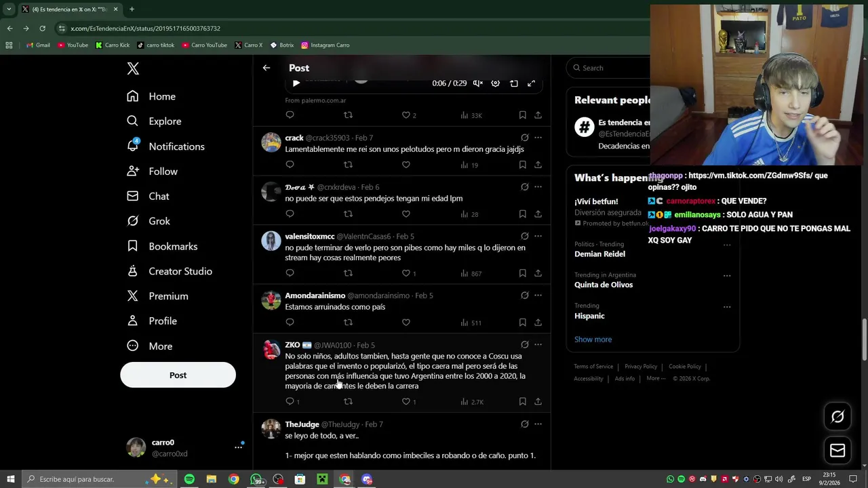Share the main post
868x488 pixels.
click(538, 115)
